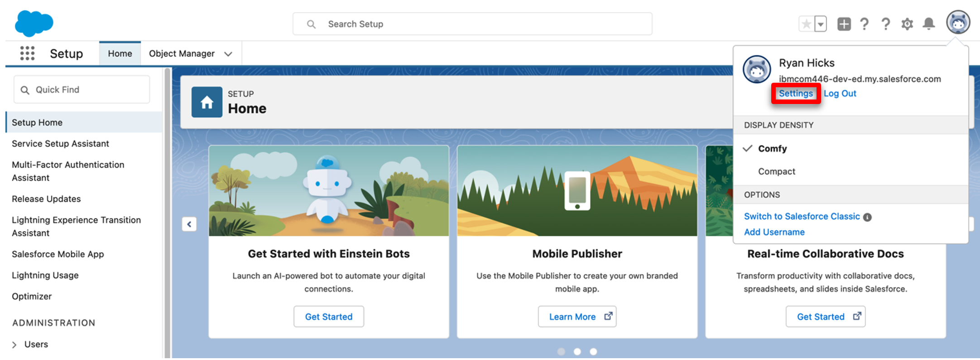Open the Favorites list dropdown arrow
The height and width of the screenshot is (360, 980).
821,24
